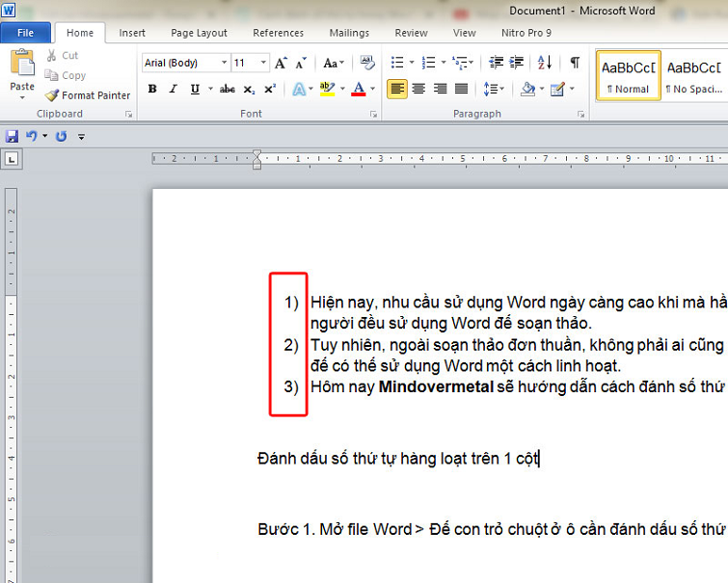Justify the paragraph text
This screenshot has height=583, width=728.
(461, 90)
